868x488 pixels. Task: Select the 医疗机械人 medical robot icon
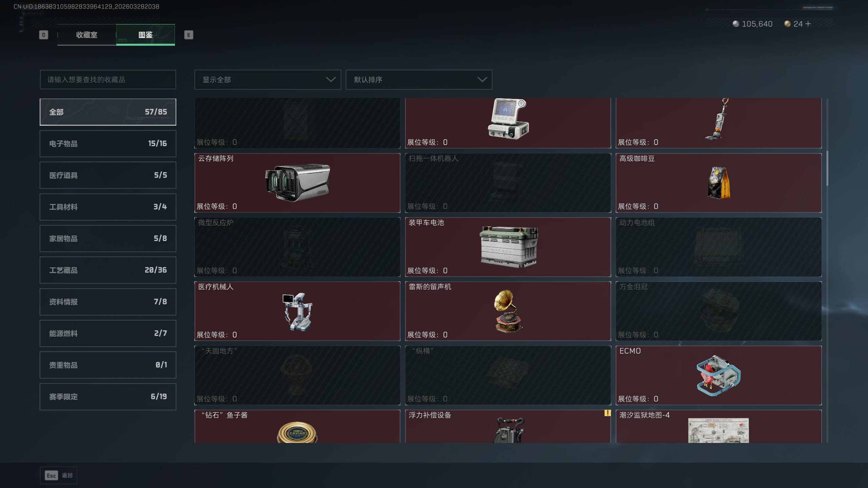pyautogui.click(x=297, y=311)
